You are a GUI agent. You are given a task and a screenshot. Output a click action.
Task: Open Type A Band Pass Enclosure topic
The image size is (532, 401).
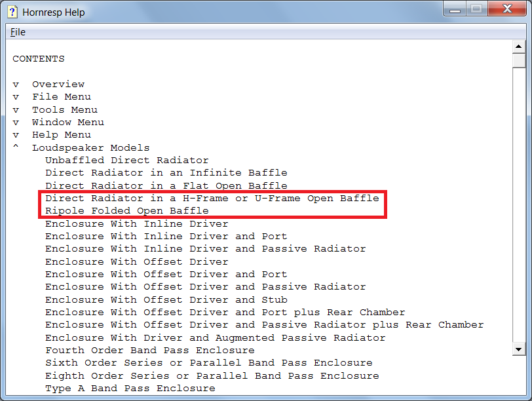point(130,388)
